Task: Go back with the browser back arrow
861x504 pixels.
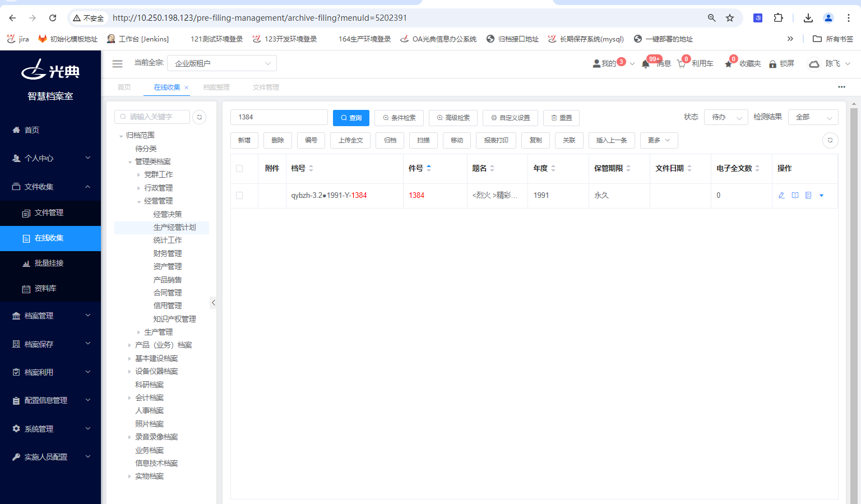Action: [x=13, y=18]
